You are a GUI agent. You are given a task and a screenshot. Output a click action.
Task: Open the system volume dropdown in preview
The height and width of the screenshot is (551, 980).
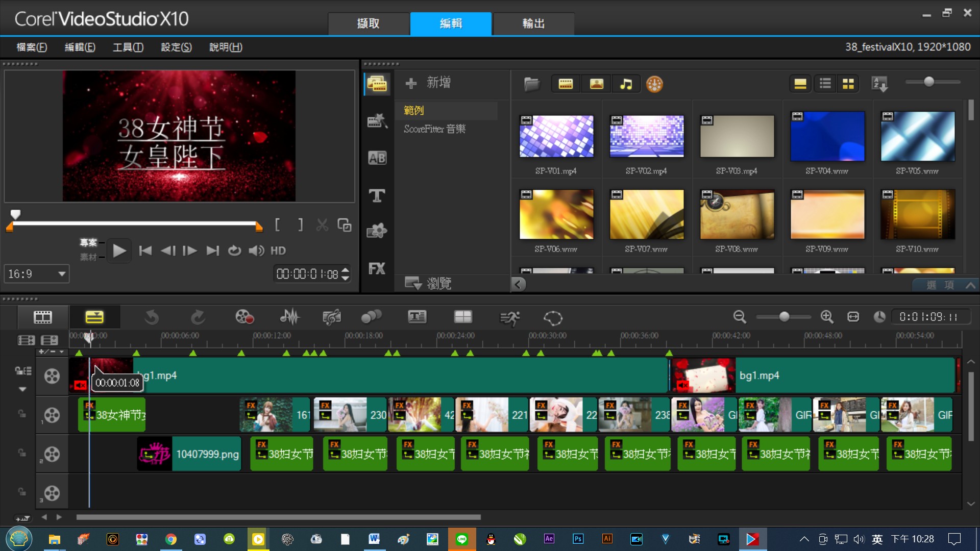click(x=256, y=251)
